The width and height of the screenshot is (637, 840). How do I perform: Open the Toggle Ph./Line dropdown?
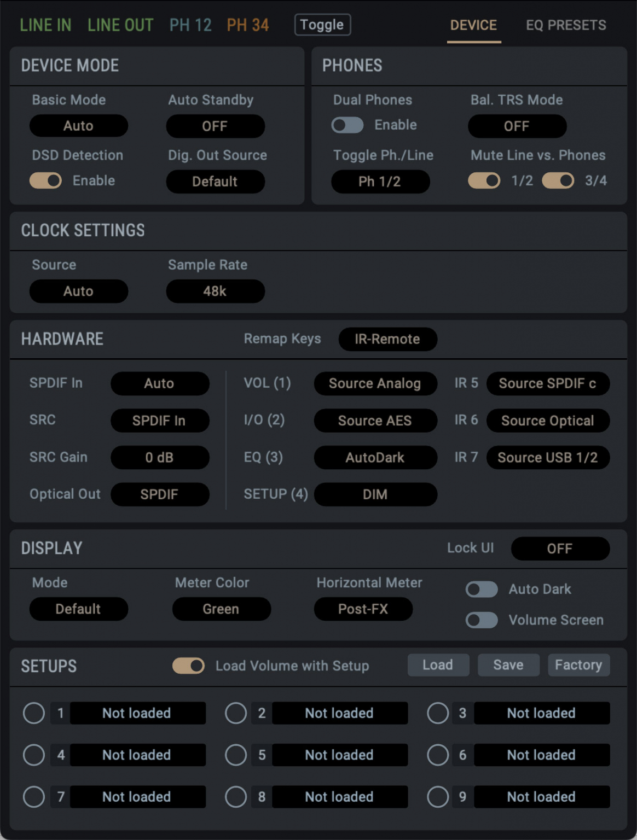[380, 182]
